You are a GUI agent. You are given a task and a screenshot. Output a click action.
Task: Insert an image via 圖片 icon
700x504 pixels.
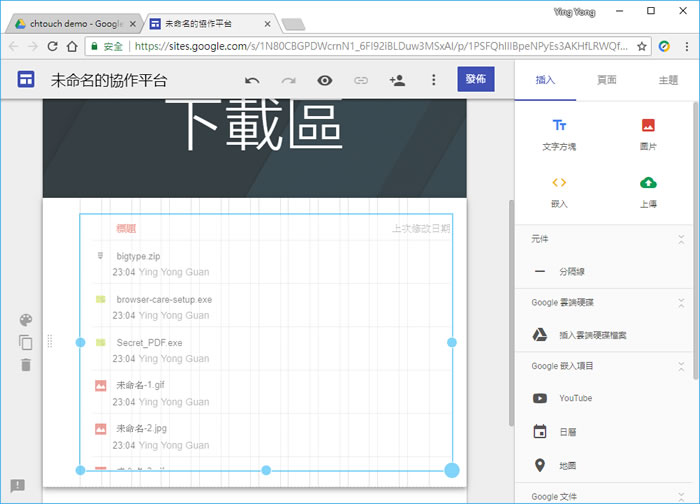tap(648, 133)
